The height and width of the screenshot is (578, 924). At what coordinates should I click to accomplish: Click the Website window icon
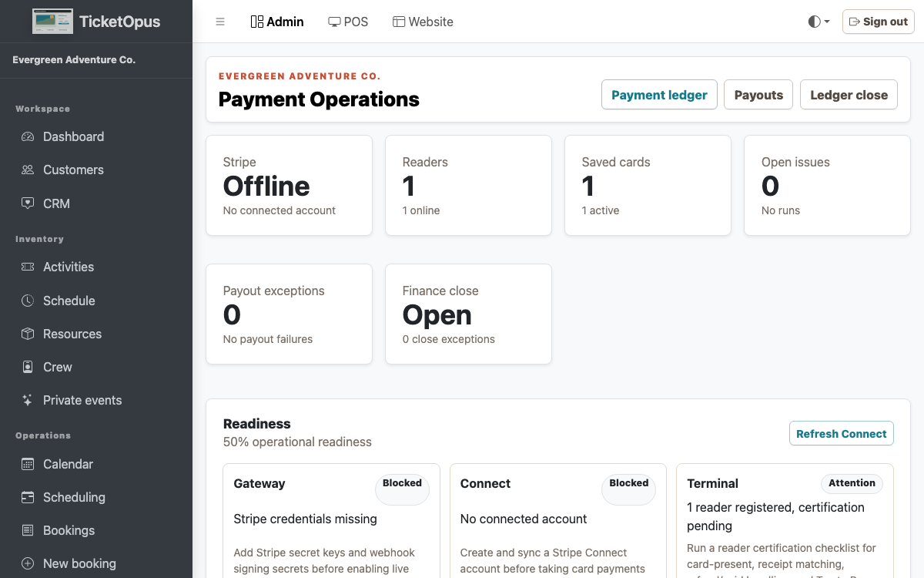(x=399, y=22)
